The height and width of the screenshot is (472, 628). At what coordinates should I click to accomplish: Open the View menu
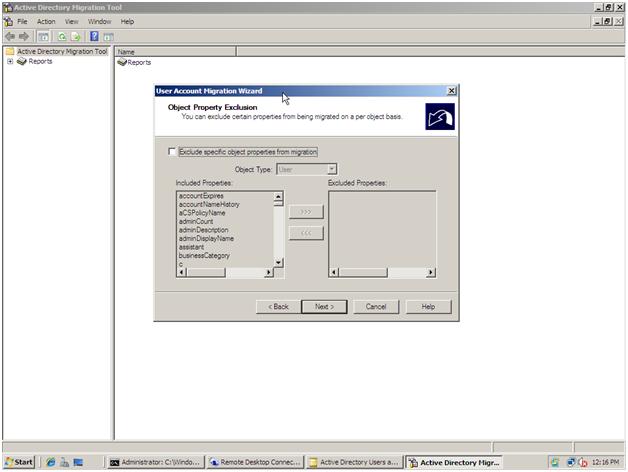coord(71,22)
